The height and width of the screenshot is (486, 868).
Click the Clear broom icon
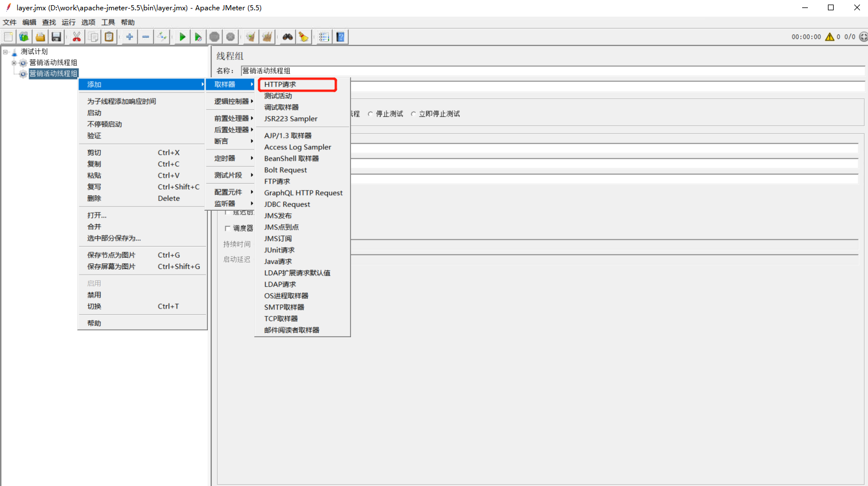click(251, 37)
